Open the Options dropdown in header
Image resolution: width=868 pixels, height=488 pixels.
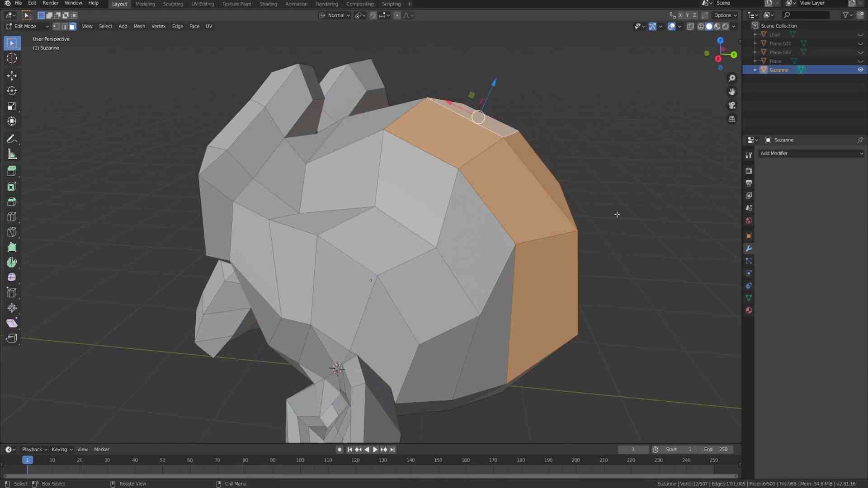coord(725,15)
